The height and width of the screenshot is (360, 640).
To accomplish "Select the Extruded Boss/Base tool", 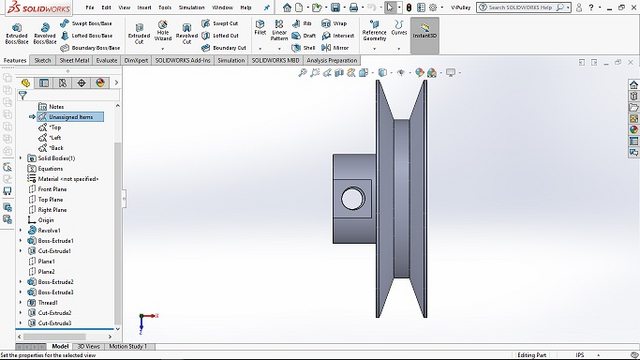I will click(x=17, y=34).
